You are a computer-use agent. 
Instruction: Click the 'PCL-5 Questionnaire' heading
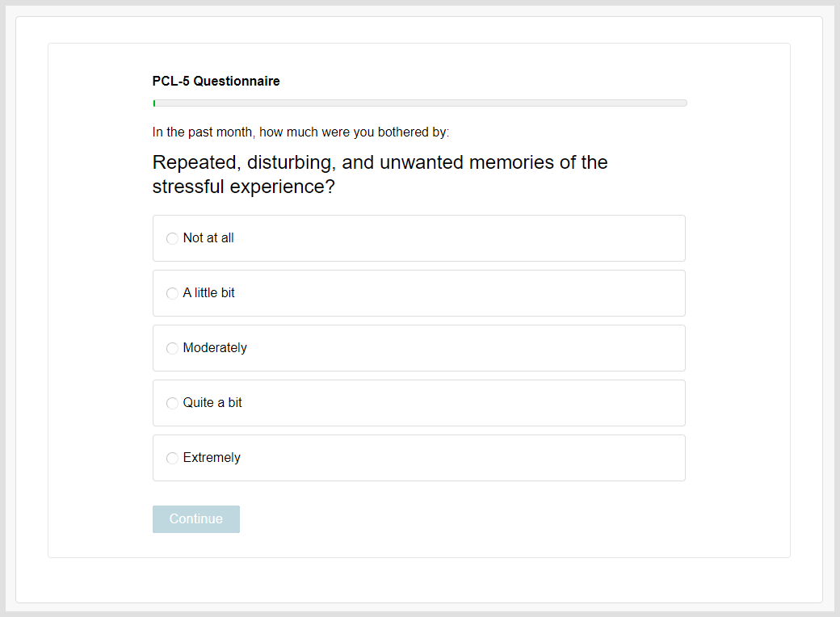216,81
